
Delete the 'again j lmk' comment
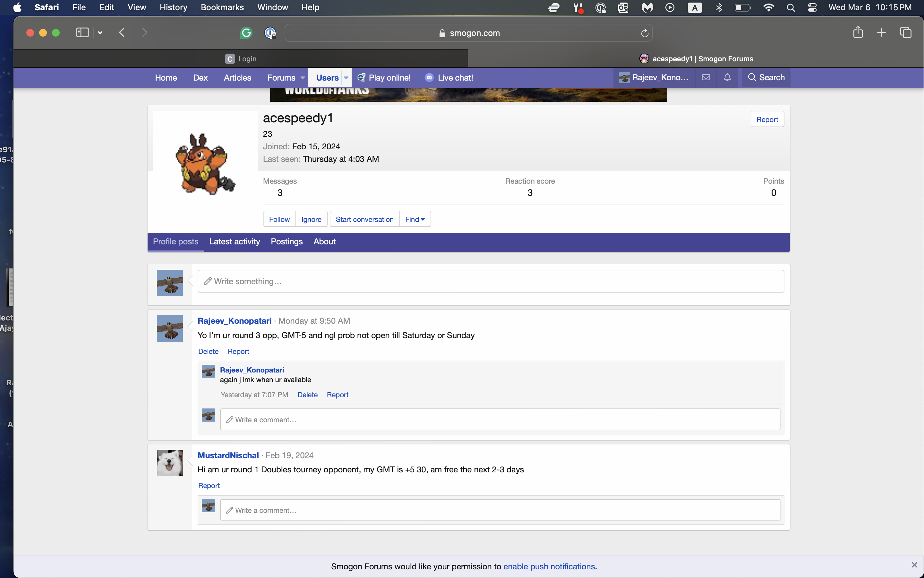coord(307,395)
